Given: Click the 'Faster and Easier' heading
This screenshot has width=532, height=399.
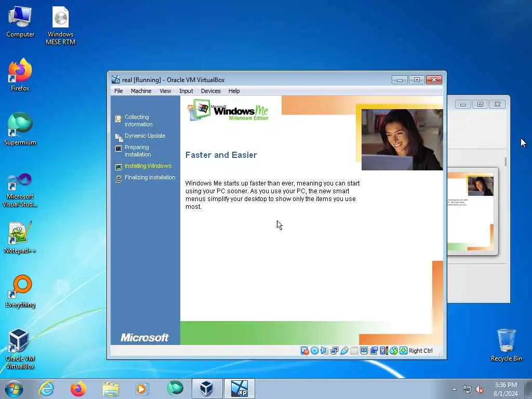Looking at the screenshot, I should pos(221,155).
